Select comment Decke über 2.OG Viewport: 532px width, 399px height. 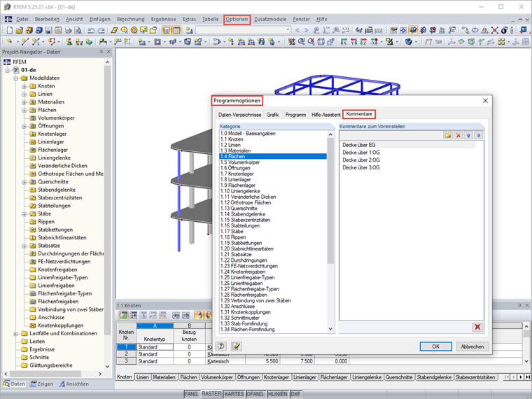[x=361, y=160]
